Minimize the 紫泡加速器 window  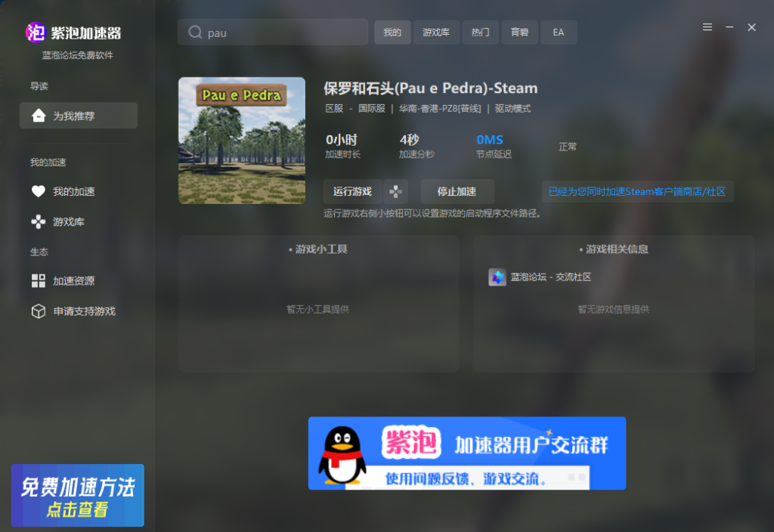coord(729,27)
